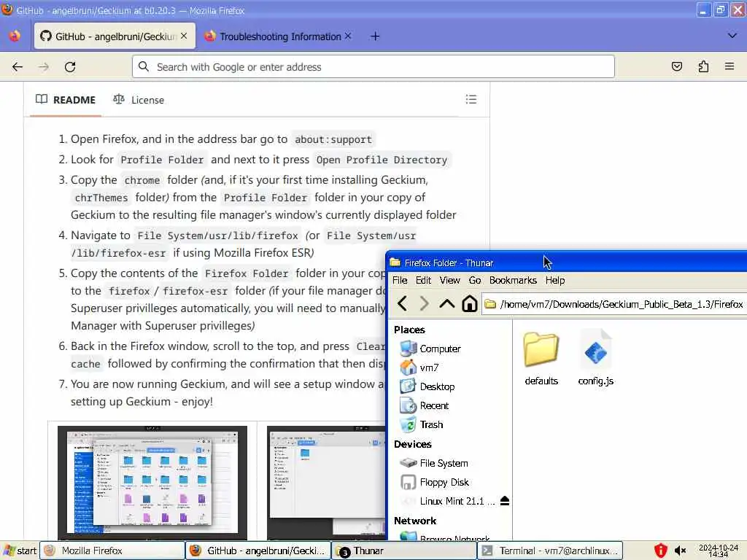Click 'Open Profile Directory' code text

[x=382, y=160]
